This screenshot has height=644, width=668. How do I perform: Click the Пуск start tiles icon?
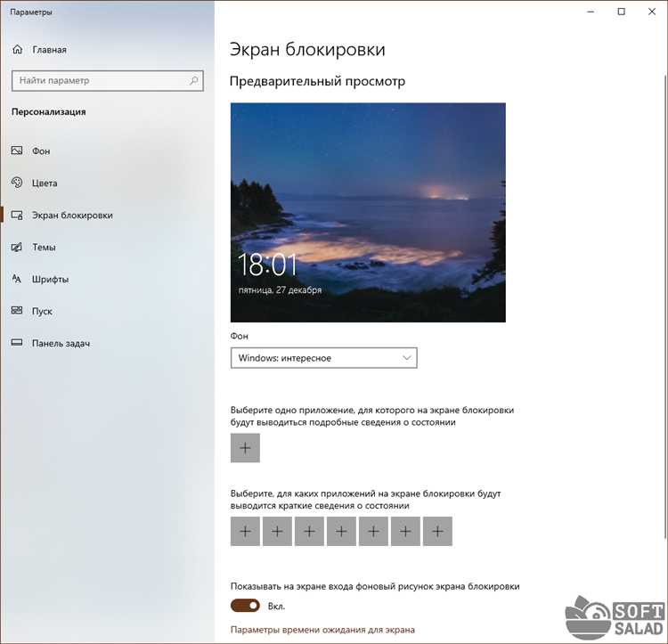point(17,311)
